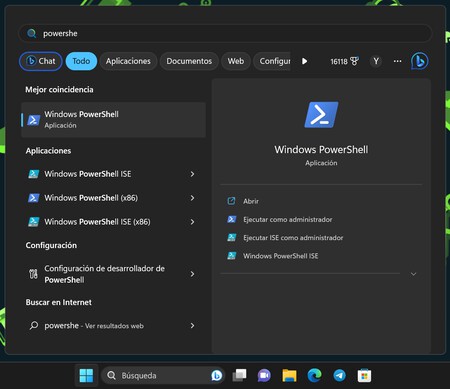Open File Explorer from taskbar
This screenshot has width=450, height=389.
click(289, 375)
